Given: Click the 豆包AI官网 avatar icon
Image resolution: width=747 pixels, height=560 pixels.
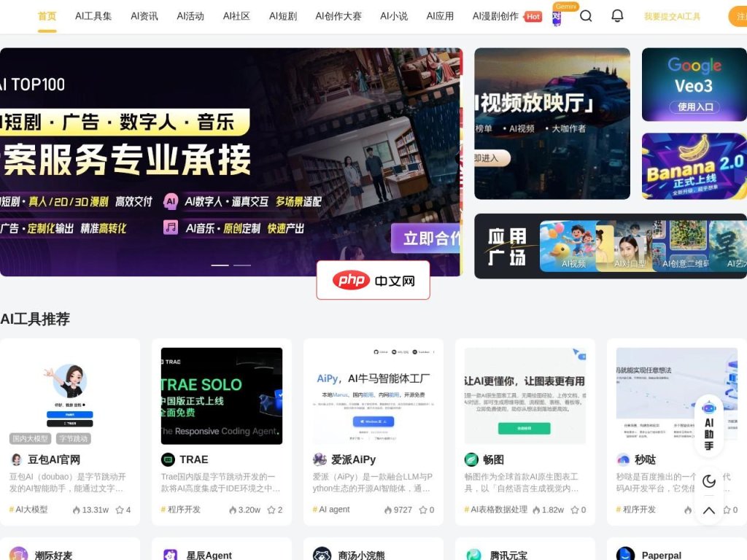Looking at the screenshot, I should (17, 459).
